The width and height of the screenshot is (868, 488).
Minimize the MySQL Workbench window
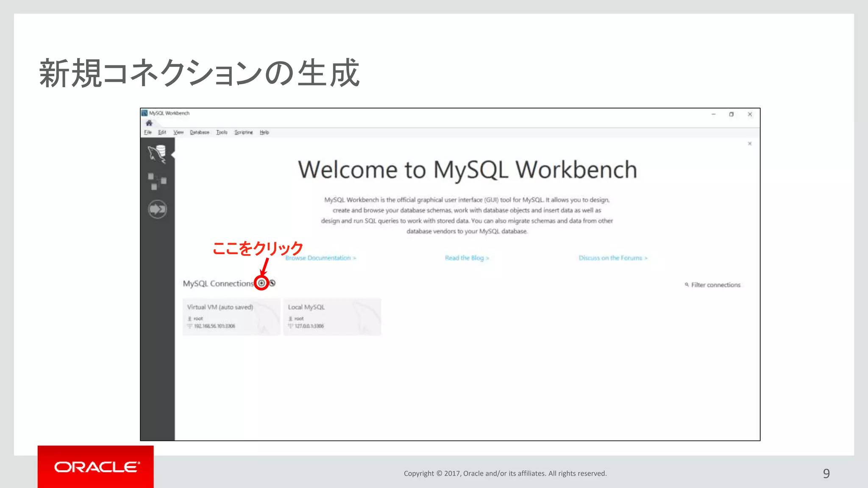tap(713, 114)
